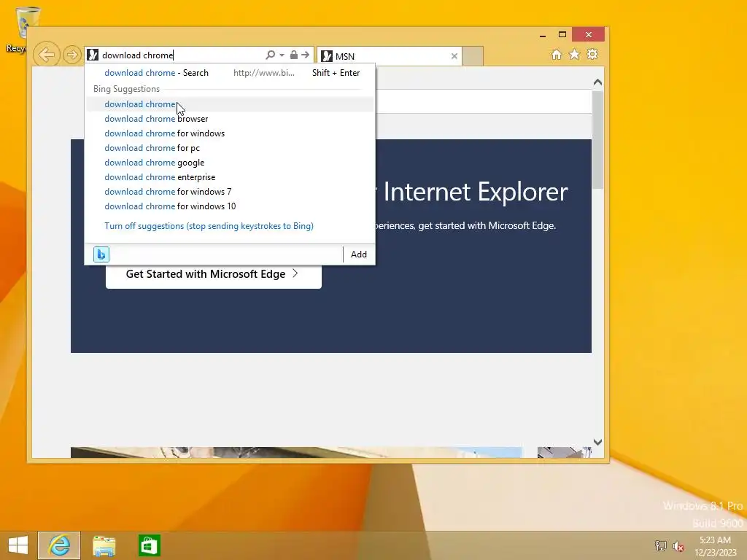Open the taskbar clock showing 5:23 AM

715,545
